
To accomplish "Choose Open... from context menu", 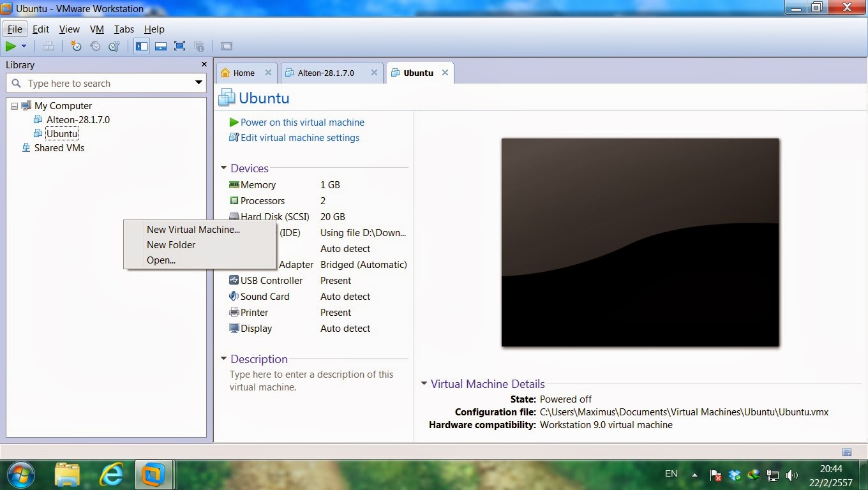I will tap(200, 260).
